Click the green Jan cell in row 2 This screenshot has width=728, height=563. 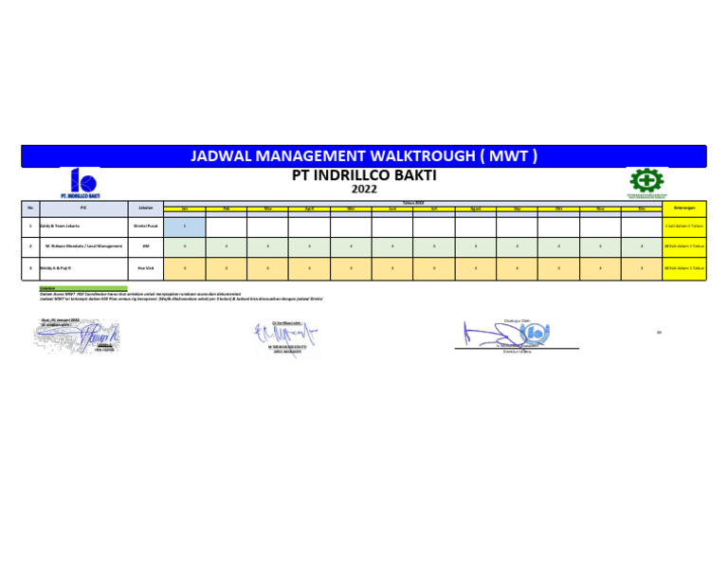pyautogui.click(x=185, y=246)
